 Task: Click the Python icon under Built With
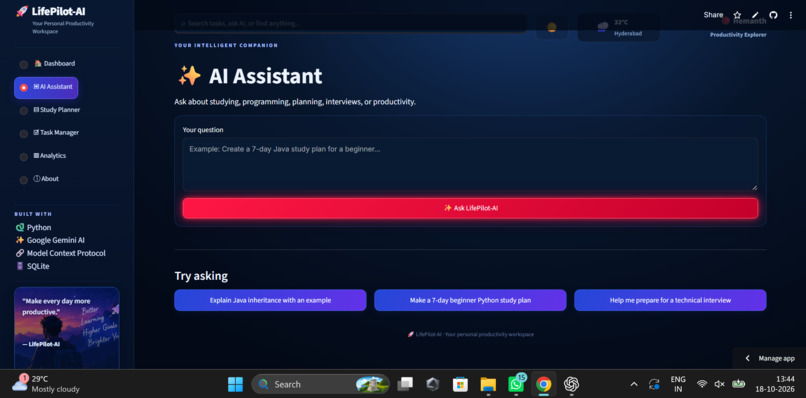tap(20, 227)
